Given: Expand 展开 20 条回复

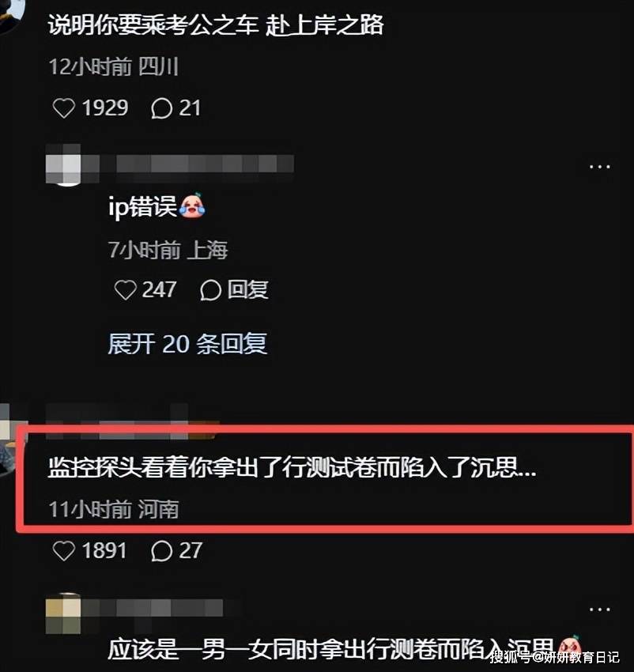Looking at the screenshot, I should point(187,344).
